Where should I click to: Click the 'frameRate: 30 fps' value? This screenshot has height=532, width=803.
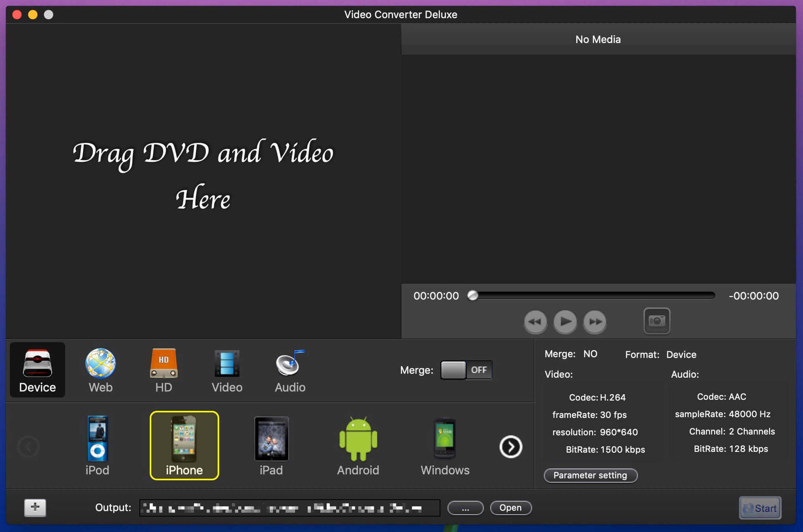point(589,415)
